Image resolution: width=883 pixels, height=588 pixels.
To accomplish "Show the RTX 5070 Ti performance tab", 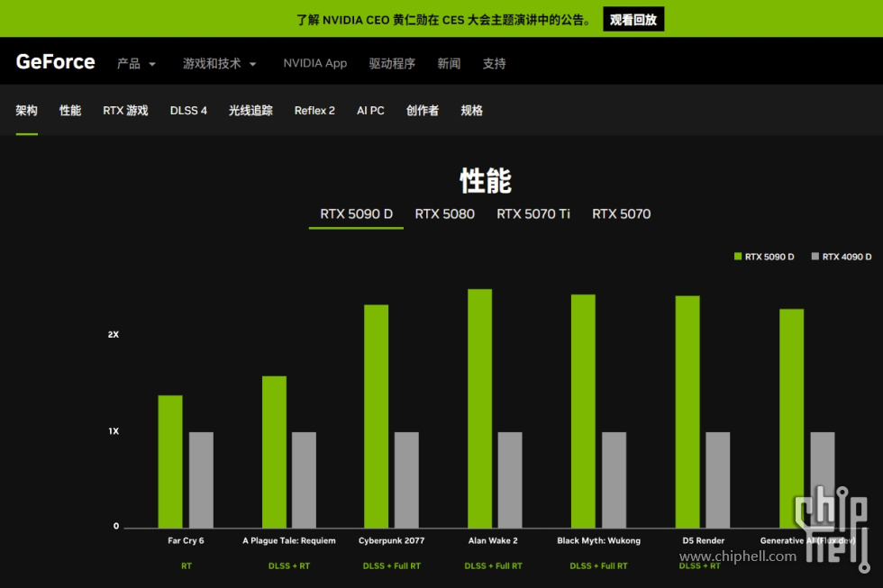I will [x=533, y=214].
